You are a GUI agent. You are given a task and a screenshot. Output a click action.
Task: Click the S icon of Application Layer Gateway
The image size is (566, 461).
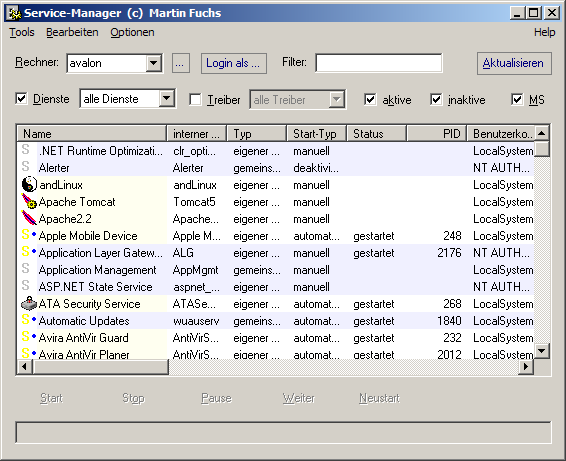(x=25, y=252)
